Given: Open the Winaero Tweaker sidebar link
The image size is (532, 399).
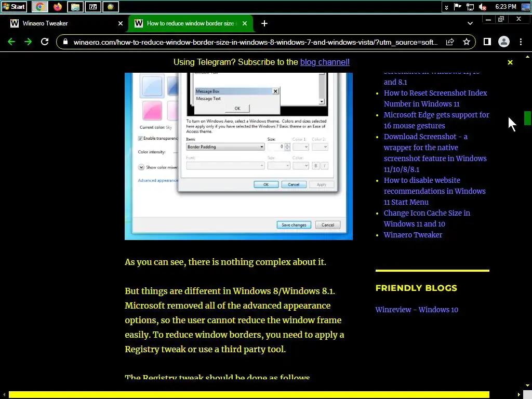Looking at the screenshot, I should coord(413,235).
